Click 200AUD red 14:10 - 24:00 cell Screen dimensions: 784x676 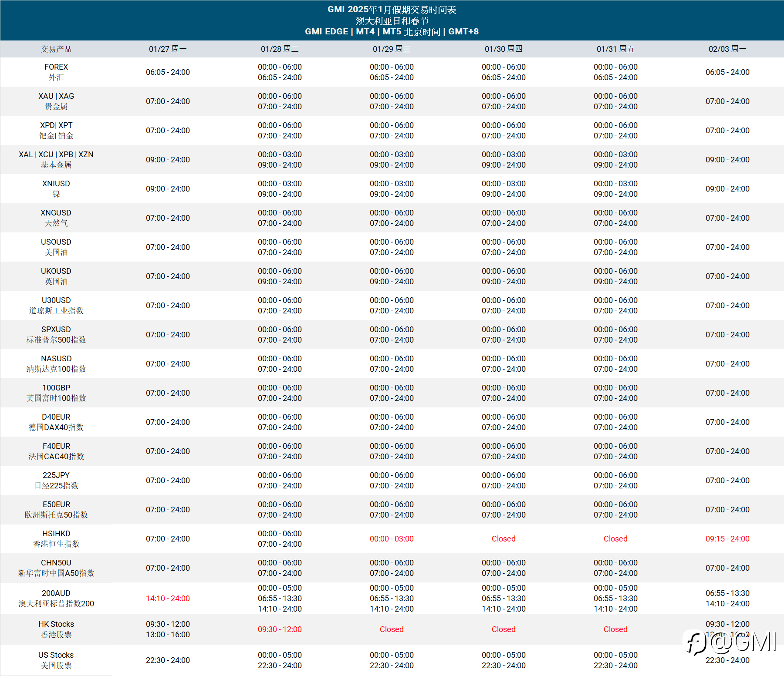tap(168, 599)
